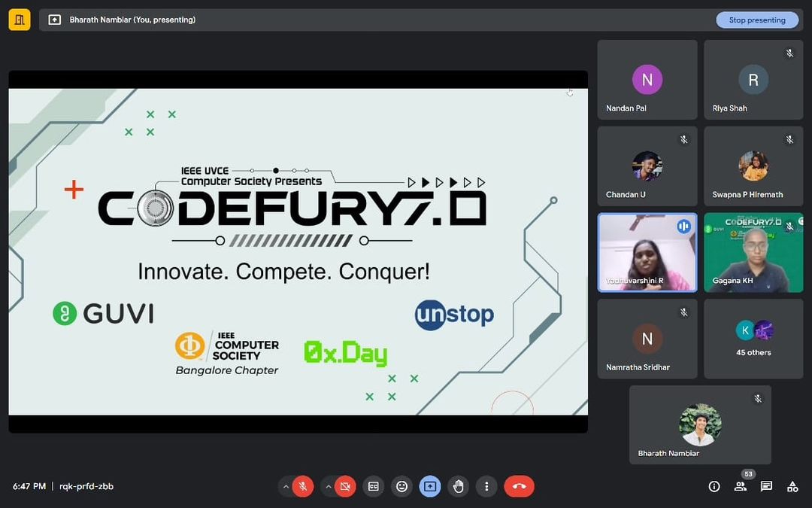Leave the call with the red hang-up button

pos(519,486)
